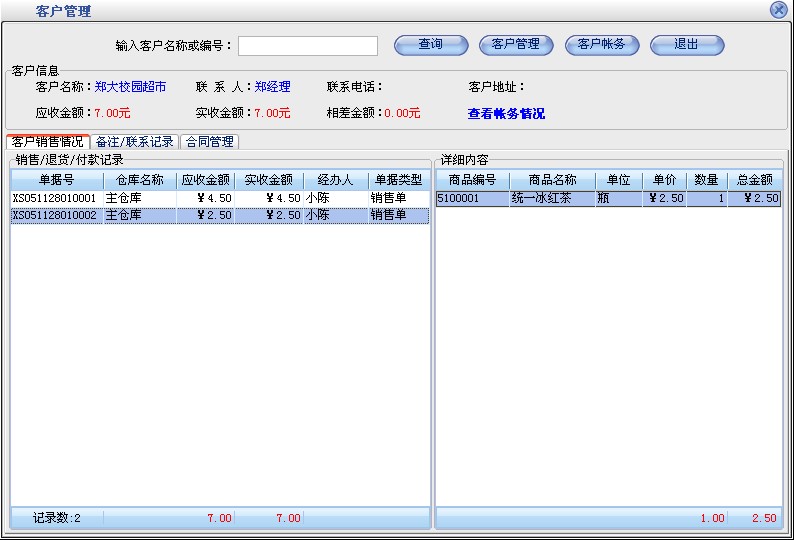Click the 退出 exit button
Image resolution: width=794 pixels, height=540 pixels.
[x=687, y=45]
